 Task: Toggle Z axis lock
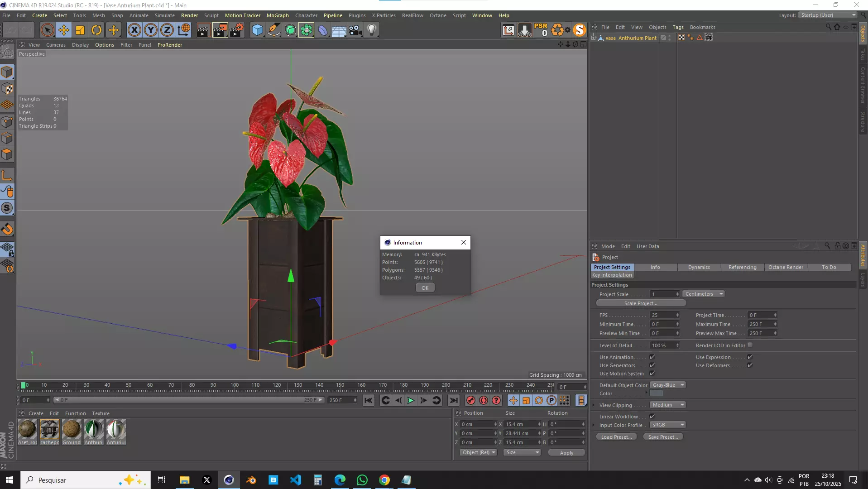(x=167, y=30)
